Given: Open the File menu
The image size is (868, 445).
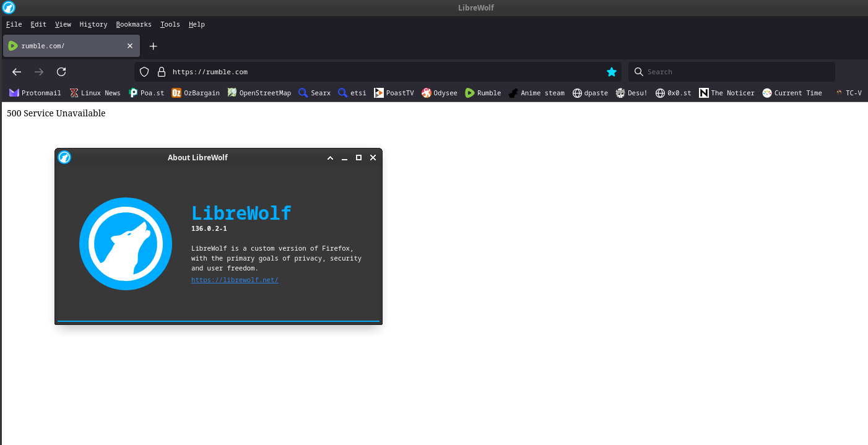Looking at the screenshot, I should [14, 24].
